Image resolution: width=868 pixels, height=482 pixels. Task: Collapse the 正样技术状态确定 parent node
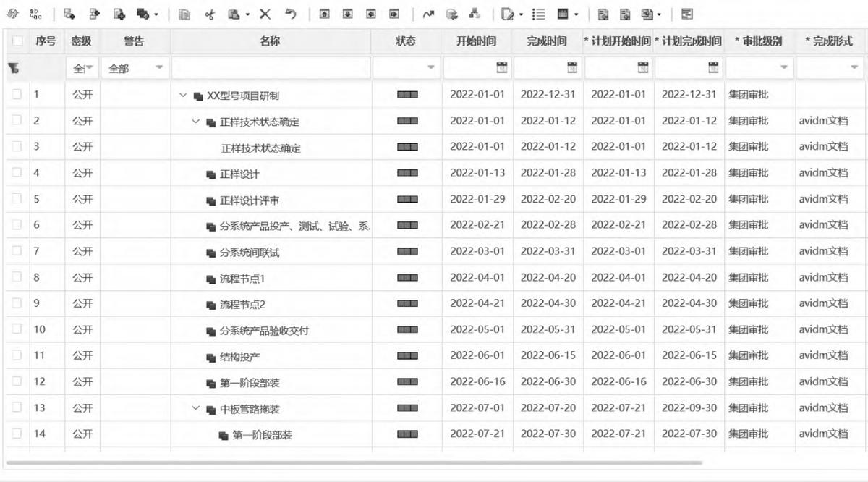(x=195, y=122)
